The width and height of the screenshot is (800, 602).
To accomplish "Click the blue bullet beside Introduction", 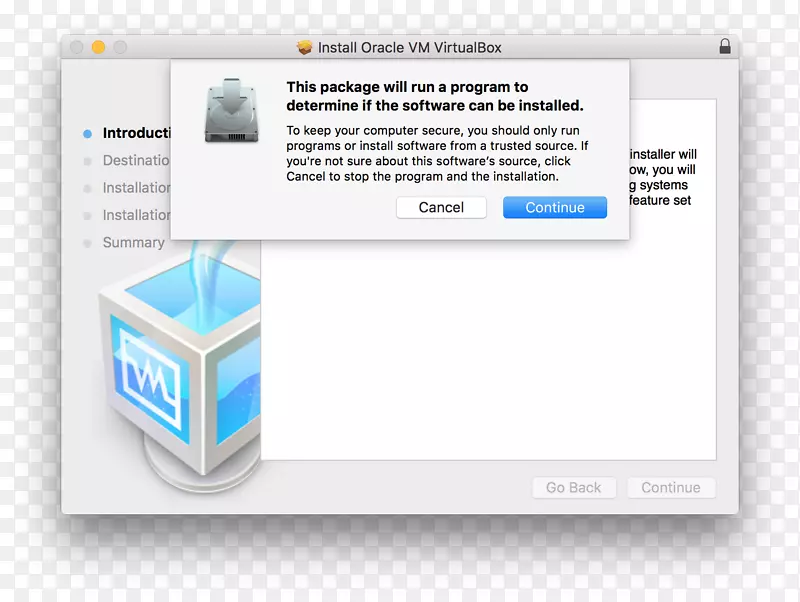I will (88, 133).
